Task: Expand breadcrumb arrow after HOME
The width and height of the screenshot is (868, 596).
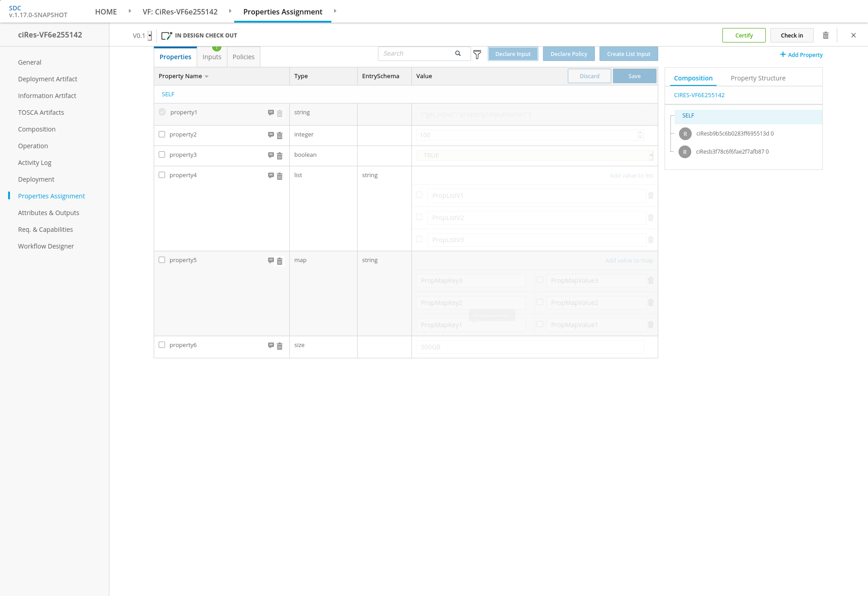Action: tap(130, 11)
